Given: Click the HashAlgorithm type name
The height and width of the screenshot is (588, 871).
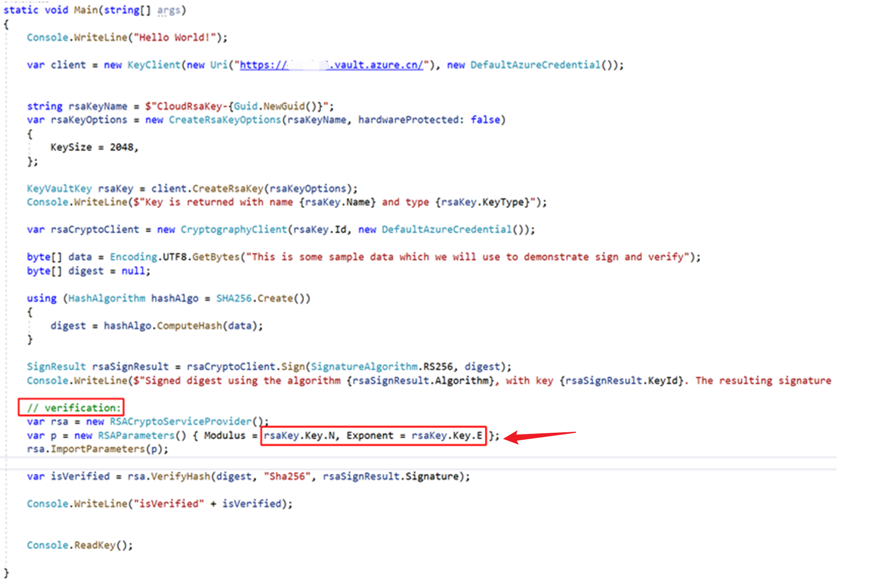Looking at the screenshot, I should 107,298.
